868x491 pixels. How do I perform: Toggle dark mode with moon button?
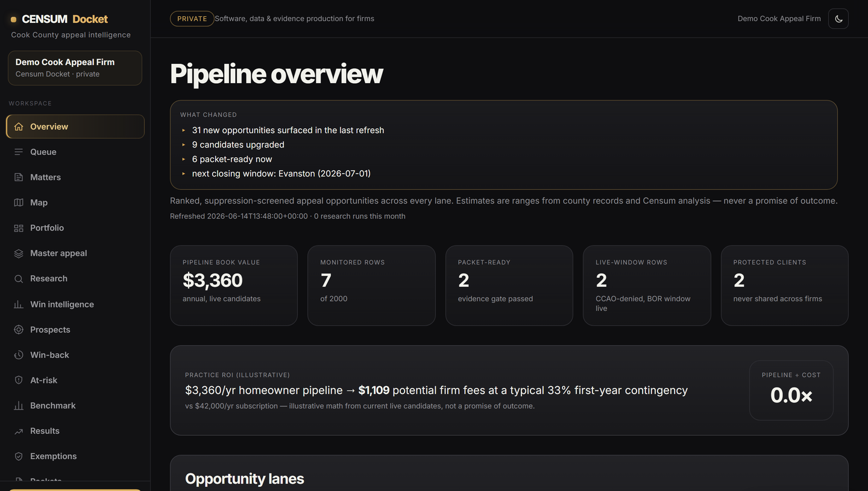838,19
